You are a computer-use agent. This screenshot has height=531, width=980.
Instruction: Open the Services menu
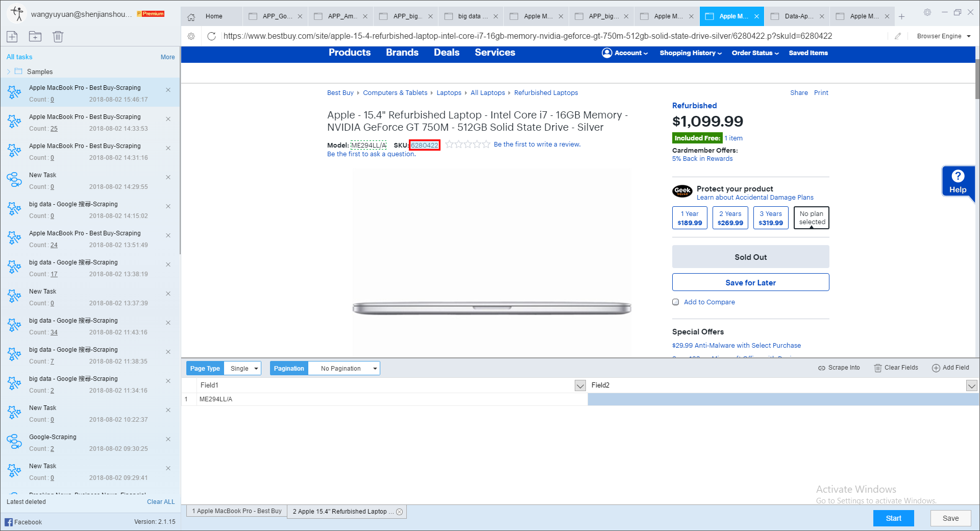[495, 53]
